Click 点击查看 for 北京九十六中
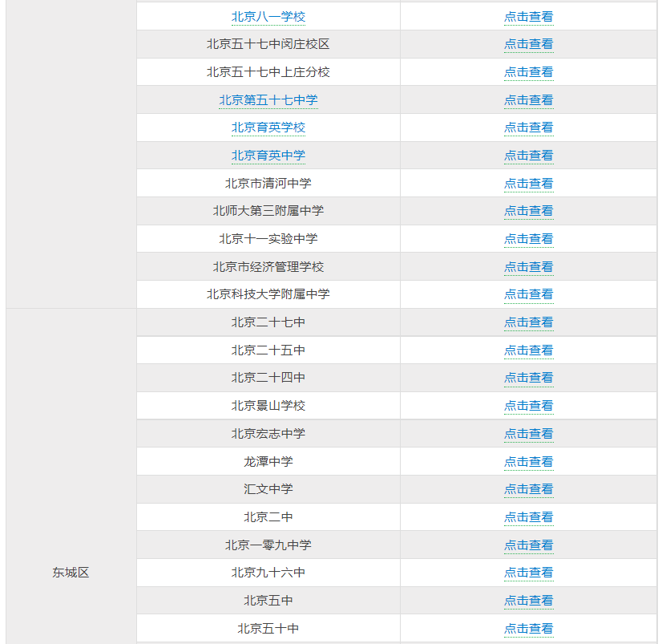This screenshot has width=662, height=644. [x=529, y=573]
